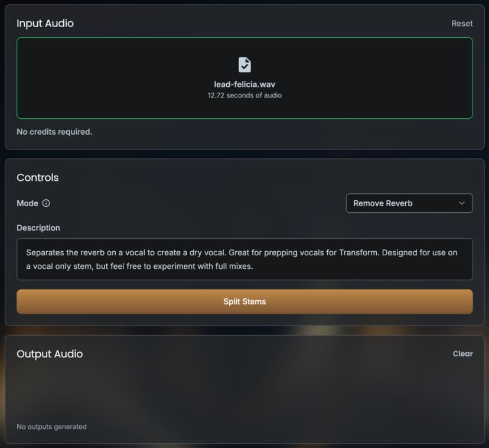489x448 pixels.
Task: Click the Controls heading
Action: pos(38,177)
